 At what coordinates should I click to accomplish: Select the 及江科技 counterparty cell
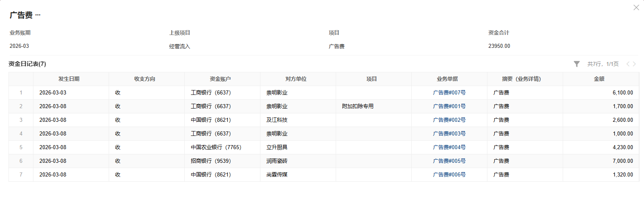point(298,120)
